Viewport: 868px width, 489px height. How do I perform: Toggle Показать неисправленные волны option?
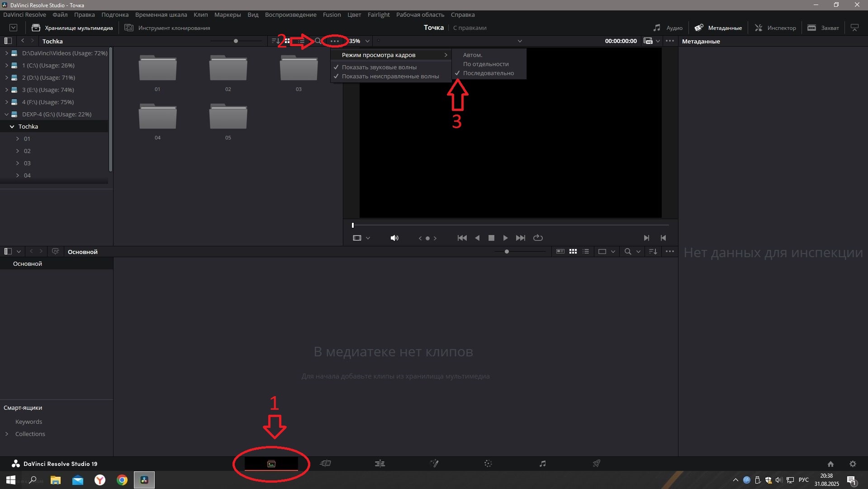(x=390, y=77)
